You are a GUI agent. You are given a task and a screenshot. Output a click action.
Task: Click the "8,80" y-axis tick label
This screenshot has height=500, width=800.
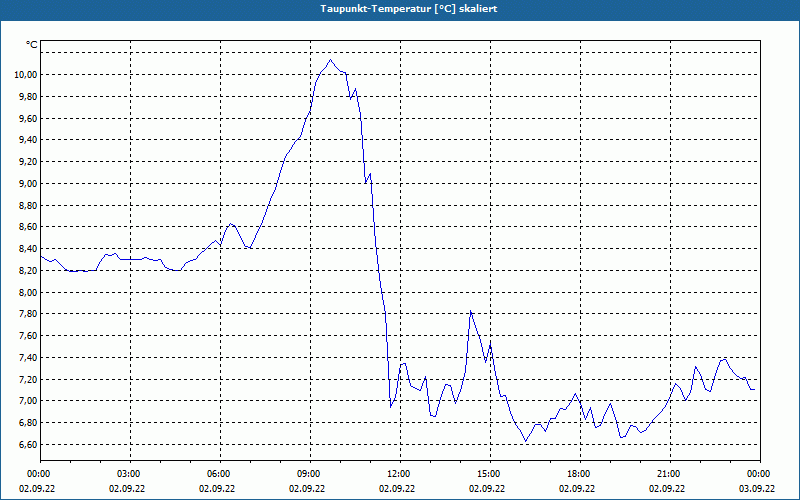click(28, 206)
